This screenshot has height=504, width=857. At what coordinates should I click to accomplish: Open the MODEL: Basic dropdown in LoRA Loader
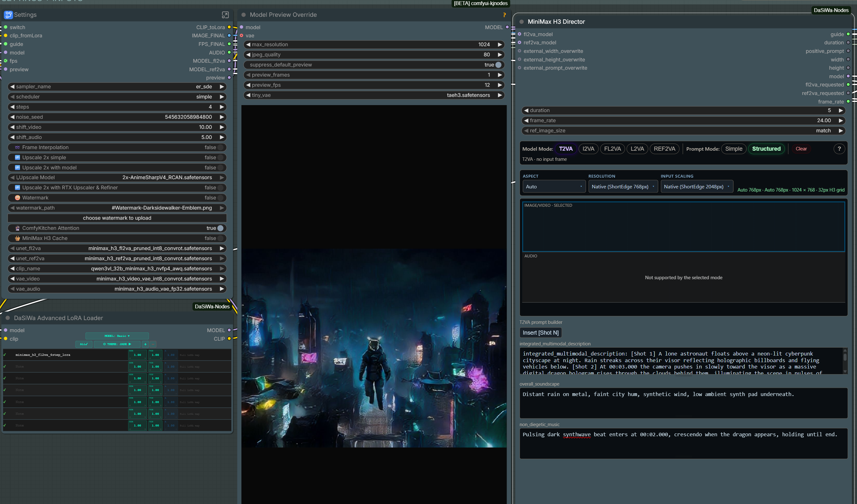[x=117, y=336]
